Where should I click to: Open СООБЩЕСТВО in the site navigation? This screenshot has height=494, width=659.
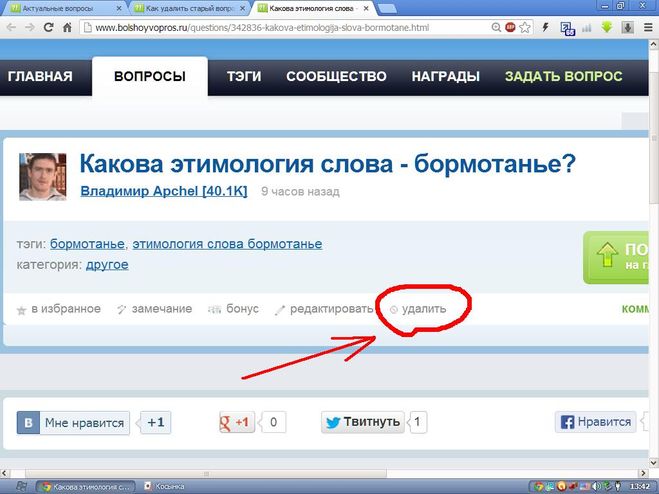coord(336,77)
